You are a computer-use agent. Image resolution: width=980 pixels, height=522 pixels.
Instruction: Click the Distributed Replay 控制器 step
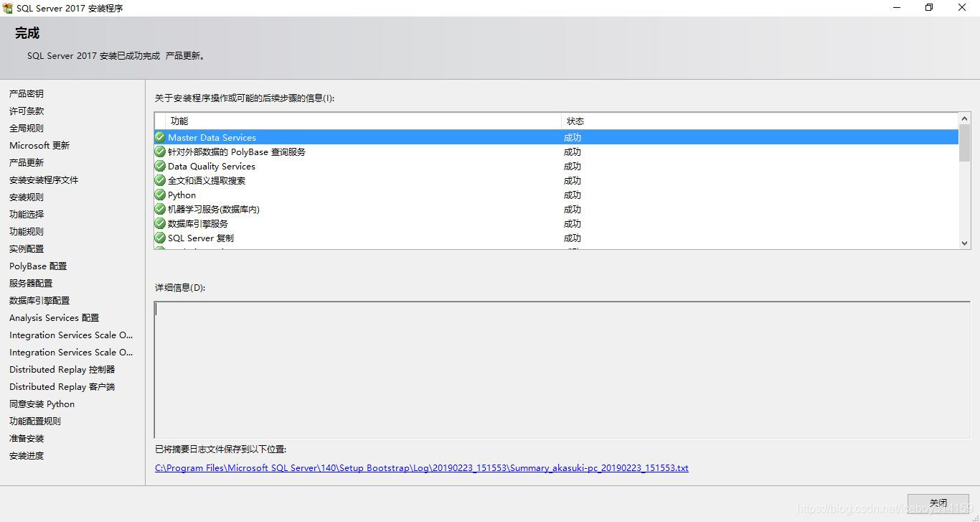click(62, 370)
